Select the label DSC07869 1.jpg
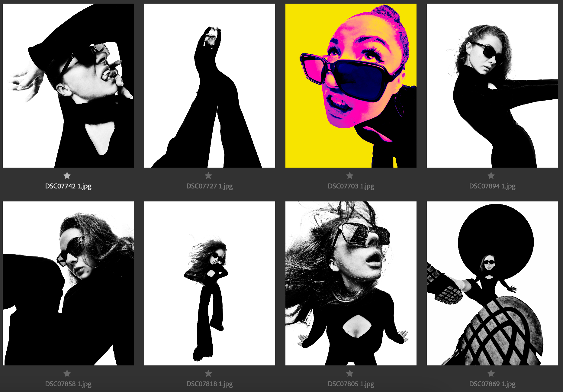Screen dimensions: 563x392 tap(492, 384)
